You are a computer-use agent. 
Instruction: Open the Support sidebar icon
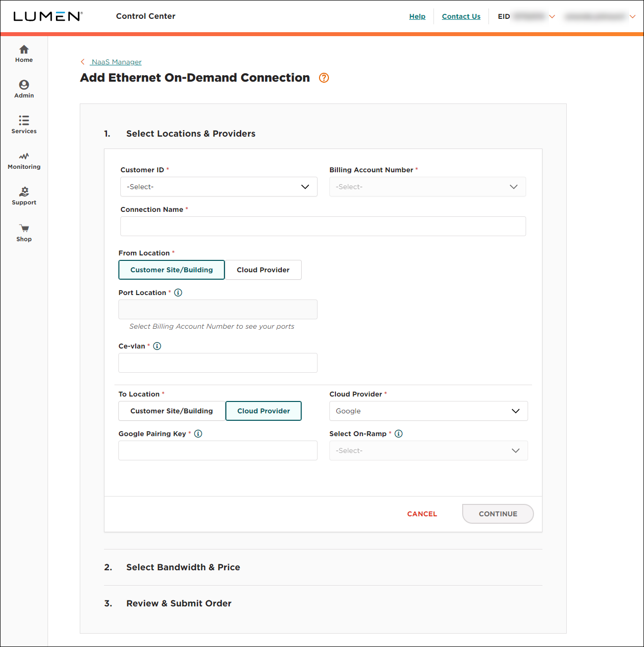[x=24, y=192]
